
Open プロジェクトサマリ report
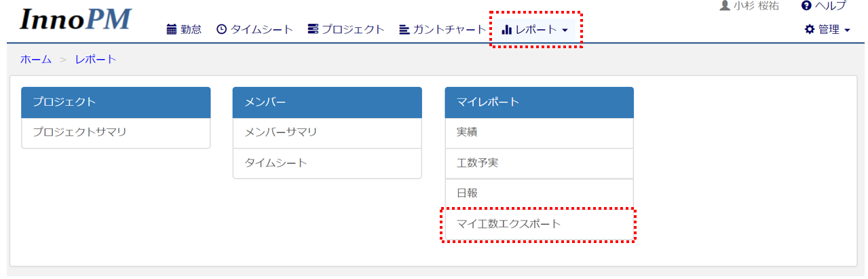[x=80, y=132]
